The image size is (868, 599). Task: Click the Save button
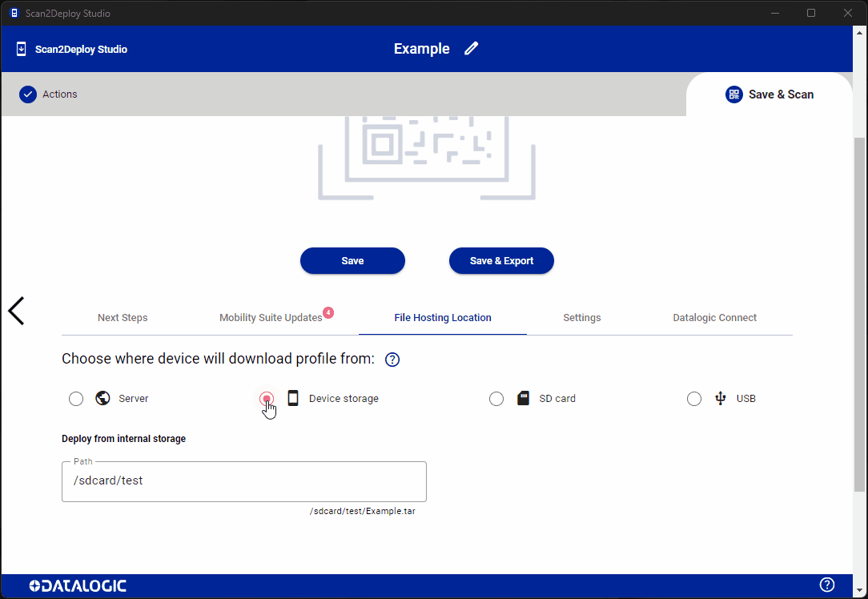coord(352,261)
